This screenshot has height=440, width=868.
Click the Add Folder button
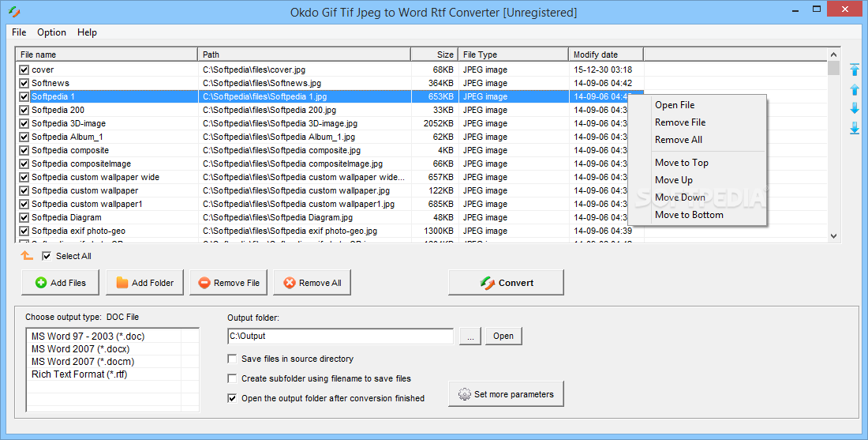pos(144,283)
